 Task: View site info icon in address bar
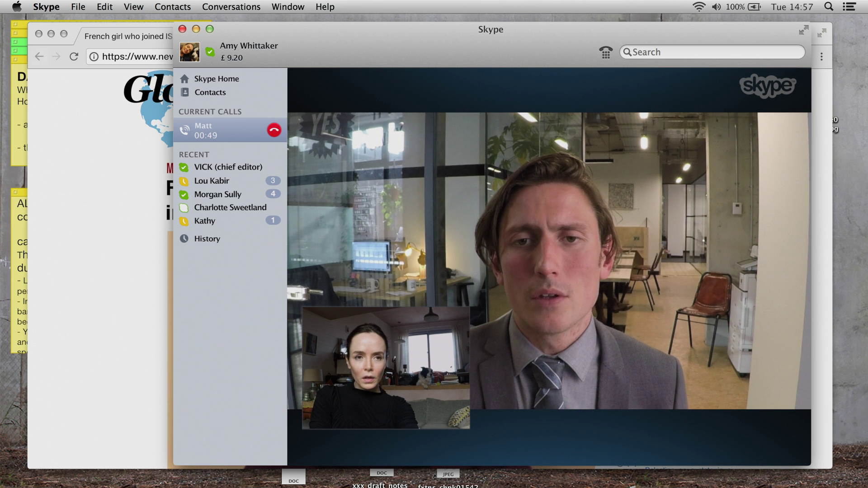(x=94, y=56)
